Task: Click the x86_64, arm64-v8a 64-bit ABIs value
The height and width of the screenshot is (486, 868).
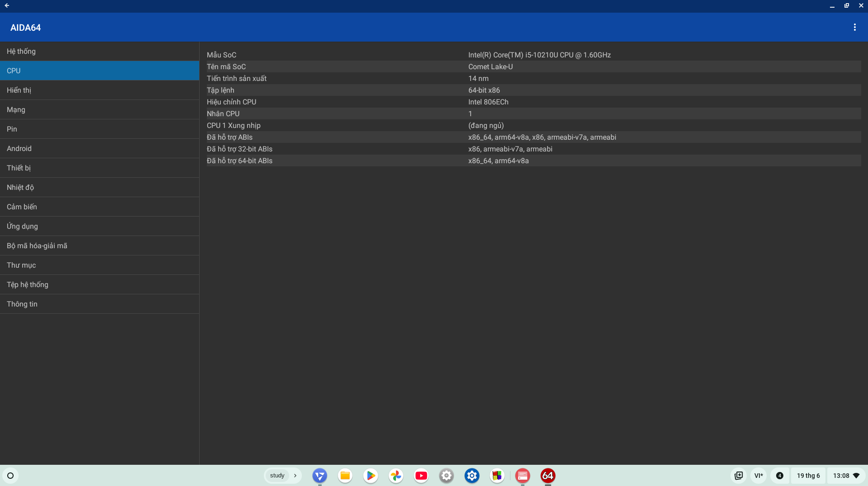Action: pyautogui.click(x=498, y=161)
